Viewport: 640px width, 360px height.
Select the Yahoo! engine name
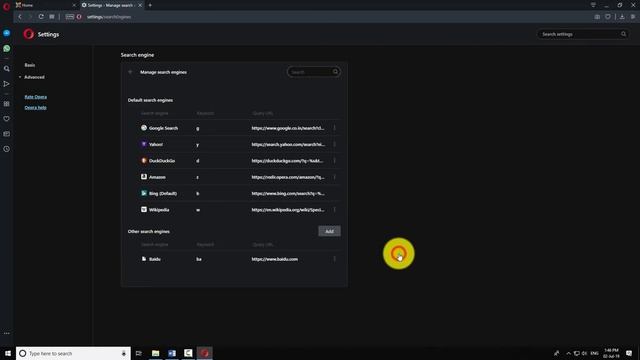(156, 144)
